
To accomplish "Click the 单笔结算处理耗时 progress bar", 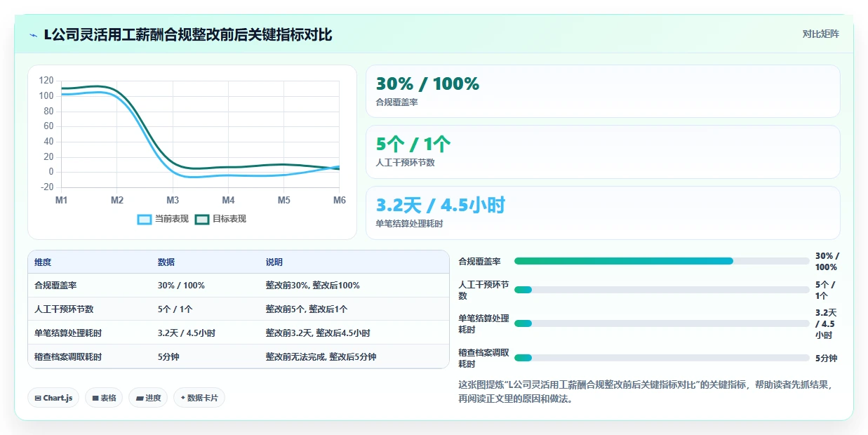I will (662, 323).
